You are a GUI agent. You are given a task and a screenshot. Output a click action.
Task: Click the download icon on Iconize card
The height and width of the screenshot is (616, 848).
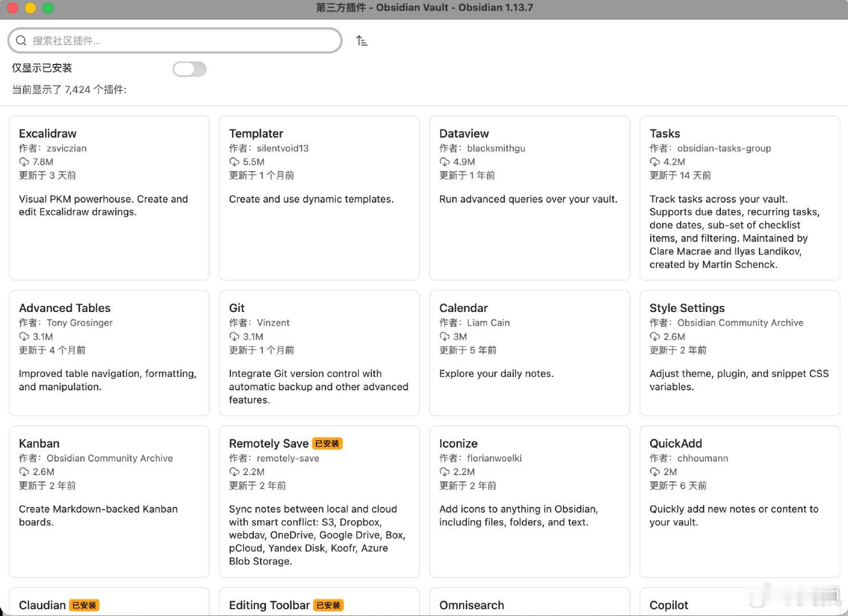pos(444,472)
